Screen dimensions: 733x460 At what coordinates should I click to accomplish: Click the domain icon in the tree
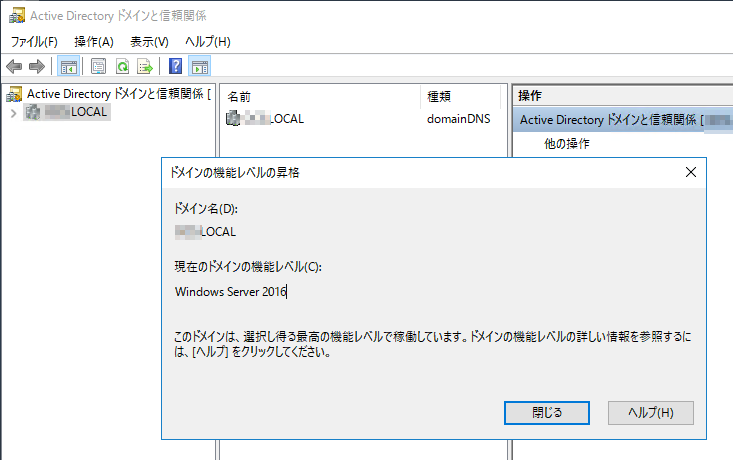click(33, 112)
